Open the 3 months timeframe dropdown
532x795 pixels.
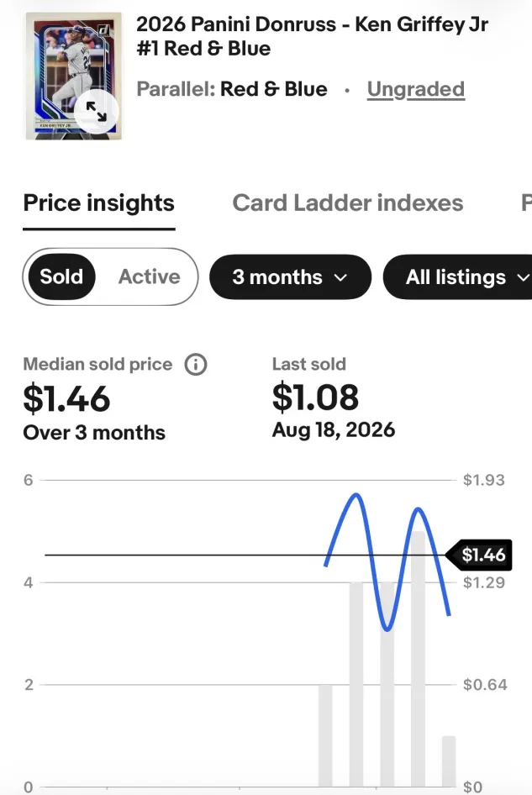[290, 276]
